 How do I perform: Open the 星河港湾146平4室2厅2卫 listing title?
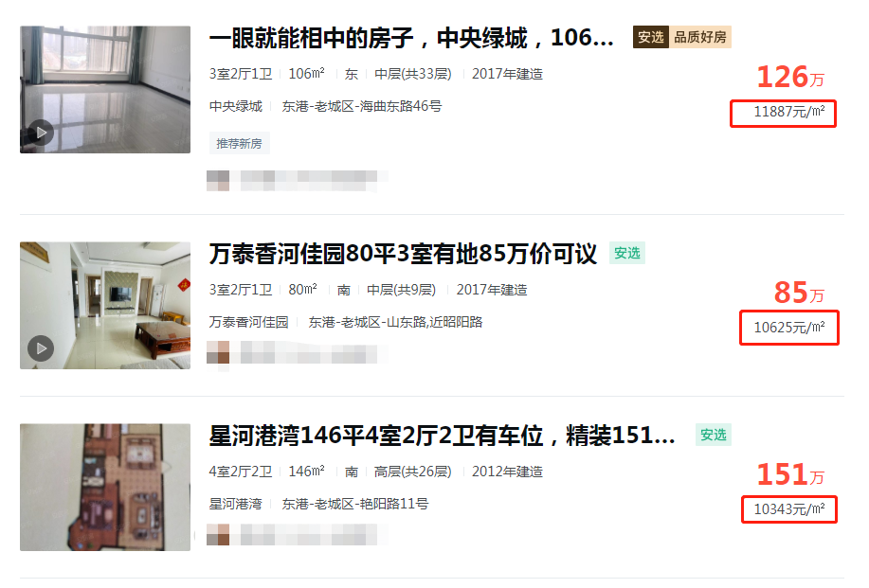point(442,436)
